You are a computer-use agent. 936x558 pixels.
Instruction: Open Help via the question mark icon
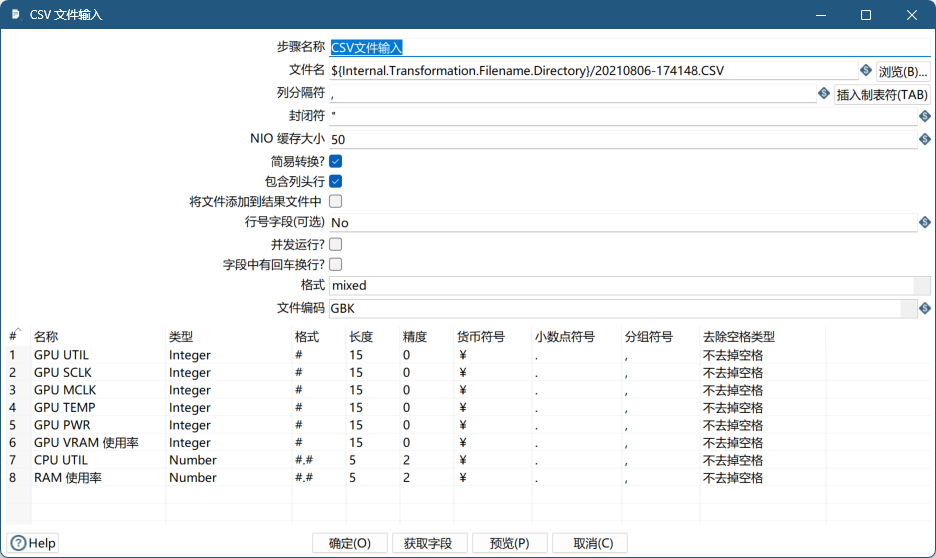click(x=19, y=543)
